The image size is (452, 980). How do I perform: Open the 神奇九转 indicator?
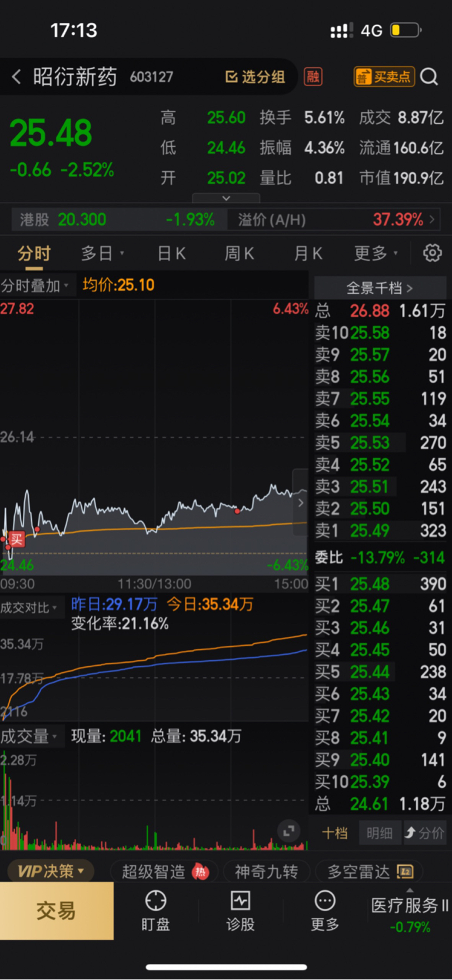pos(266,871)
